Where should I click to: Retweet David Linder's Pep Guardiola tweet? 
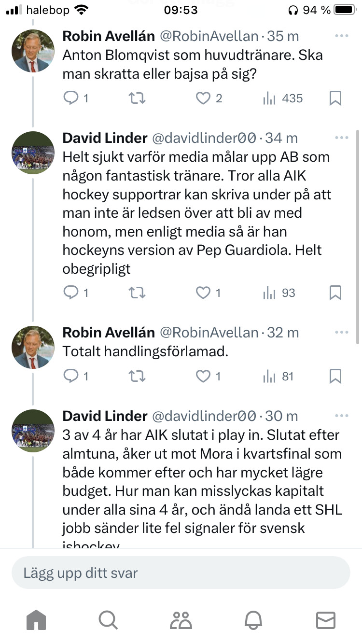coord(137,293)
